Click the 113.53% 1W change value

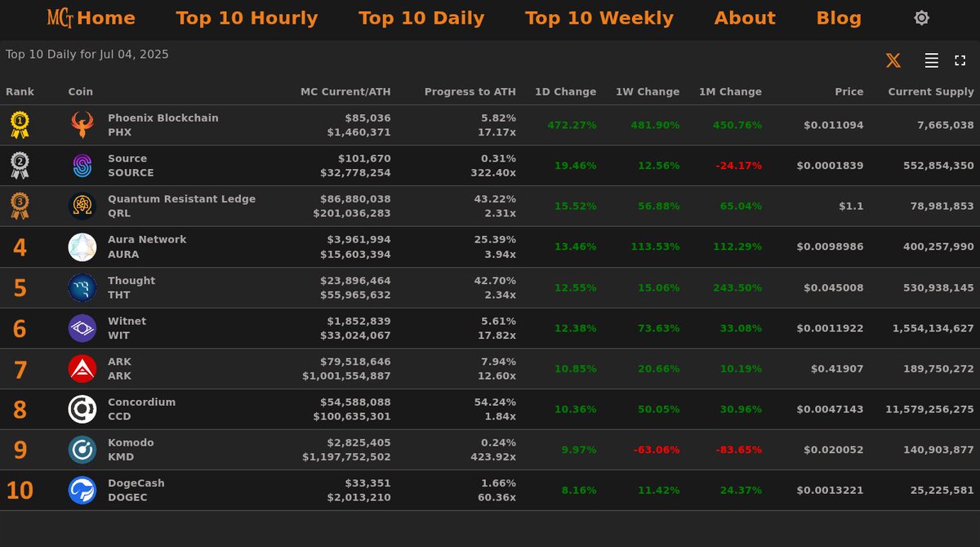(x=655, y=247)
